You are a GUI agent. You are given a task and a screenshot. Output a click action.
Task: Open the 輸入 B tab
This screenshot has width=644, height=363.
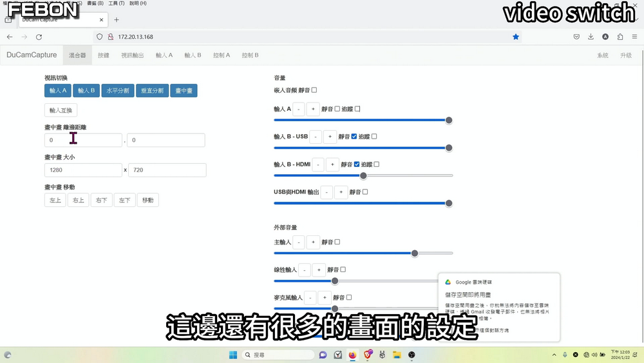(193, 55)
